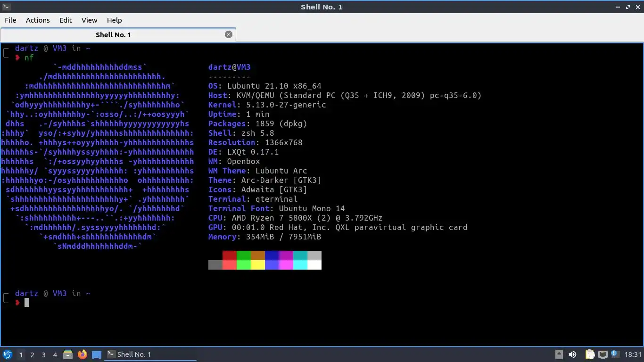This screenshot has width=644, height=362.
Task: Click the 'Uptime: 1 min' line
Action: click(x=239, y=114)
